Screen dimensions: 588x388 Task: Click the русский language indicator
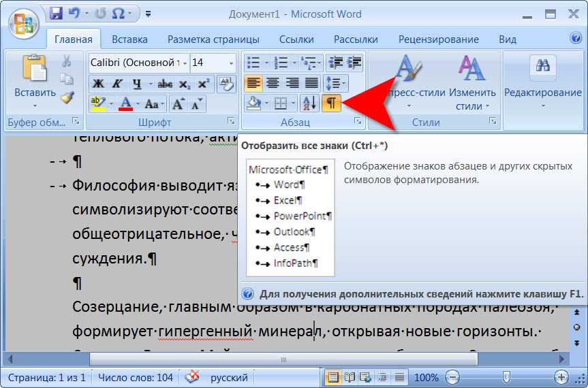click(x=229, y=377)
